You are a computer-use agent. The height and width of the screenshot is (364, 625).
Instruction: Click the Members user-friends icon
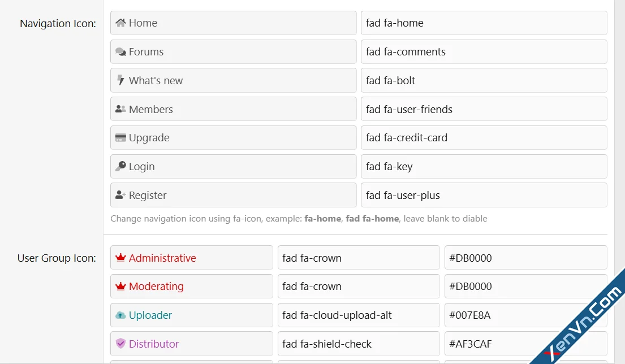(x=120, y=109)
